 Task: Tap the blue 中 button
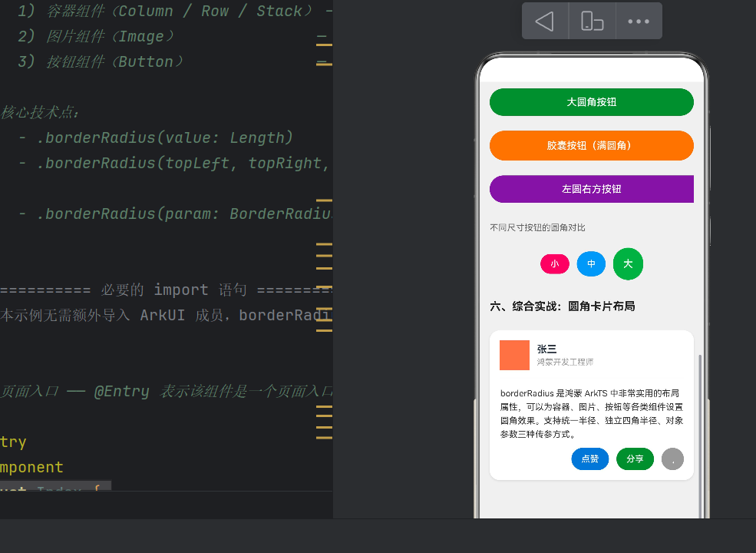[x=591, y=264]
